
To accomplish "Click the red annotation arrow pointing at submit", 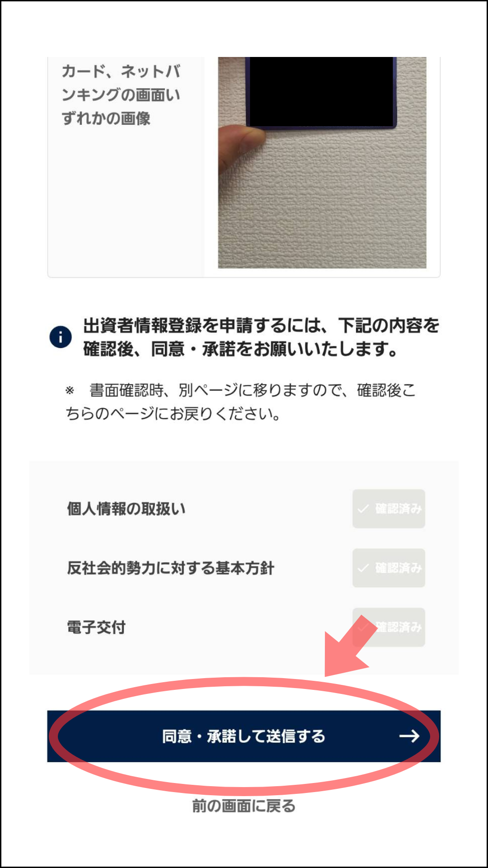I will click(x=350, y=646).
